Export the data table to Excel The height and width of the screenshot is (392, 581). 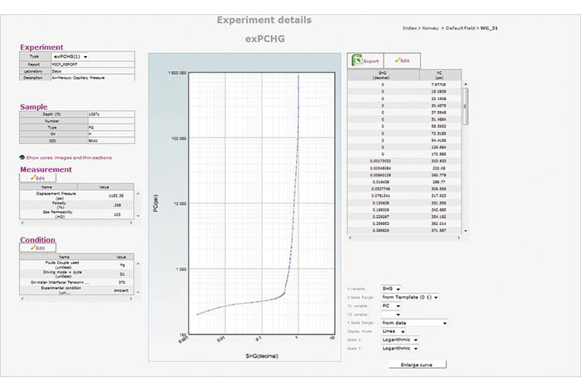click(365, 60)
